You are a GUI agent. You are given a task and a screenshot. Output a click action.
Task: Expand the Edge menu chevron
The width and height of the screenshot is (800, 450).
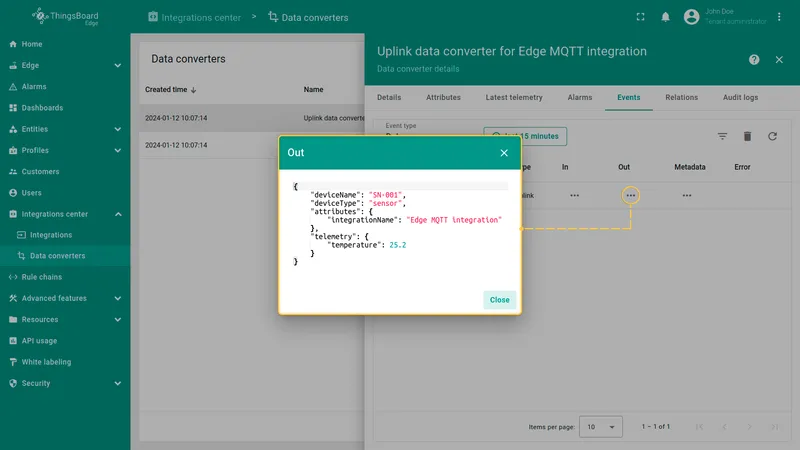tap(118, 65)
